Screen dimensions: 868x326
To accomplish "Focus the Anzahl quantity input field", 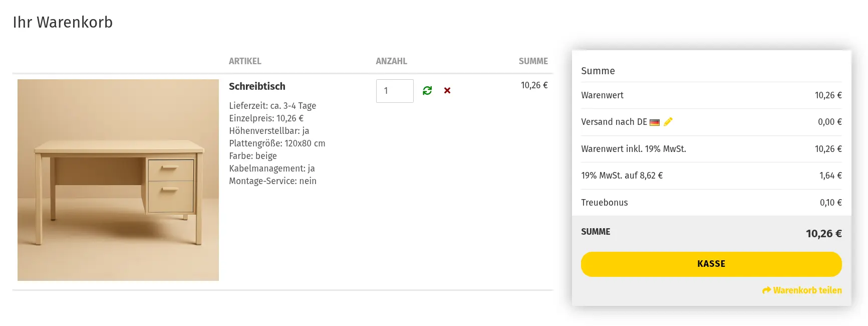I will [395, 91].
